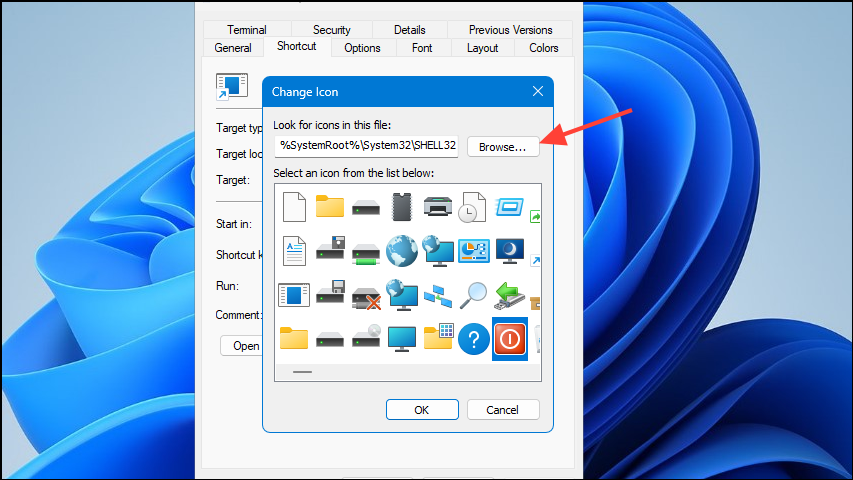Select the control panel chart icon
This screenshot has height=480, width=853.
(x=474, y=251)
